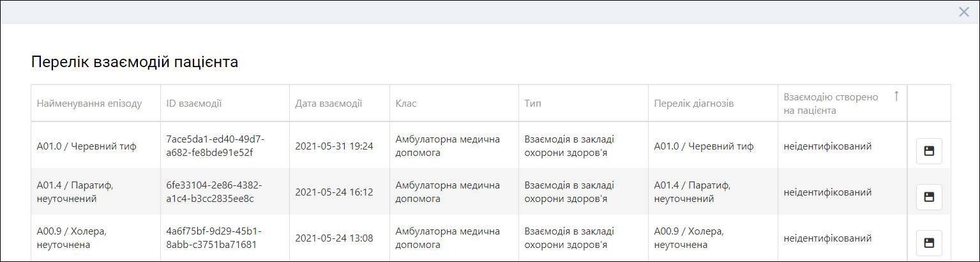Open details icon for Черевний тиф row
The height and width of the screenshot is (262, 980).
[x=929, y=151]
